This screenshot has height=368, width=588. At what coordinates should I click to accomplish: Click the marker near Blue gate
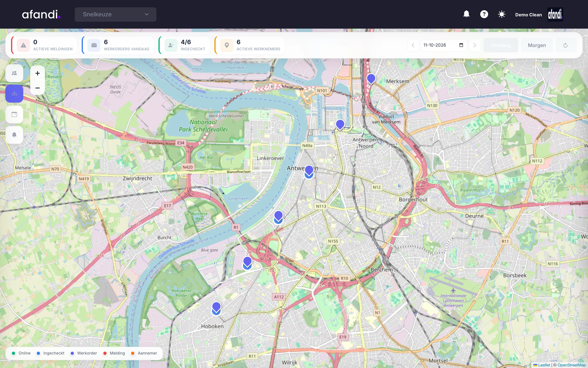(247, 262)
